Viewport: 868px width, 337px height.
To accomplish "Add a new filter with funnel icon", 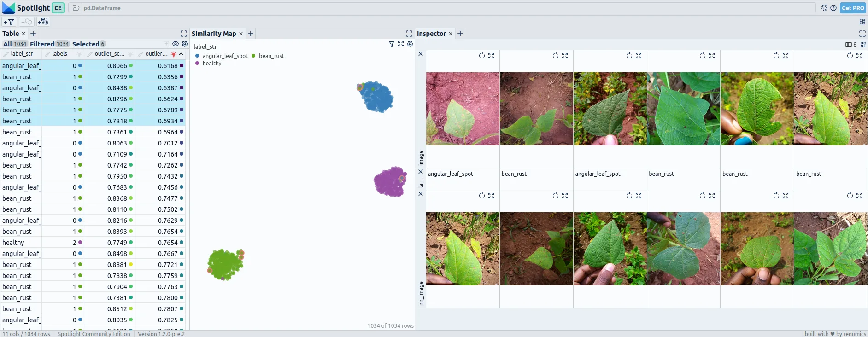I will tap(9, 22).
